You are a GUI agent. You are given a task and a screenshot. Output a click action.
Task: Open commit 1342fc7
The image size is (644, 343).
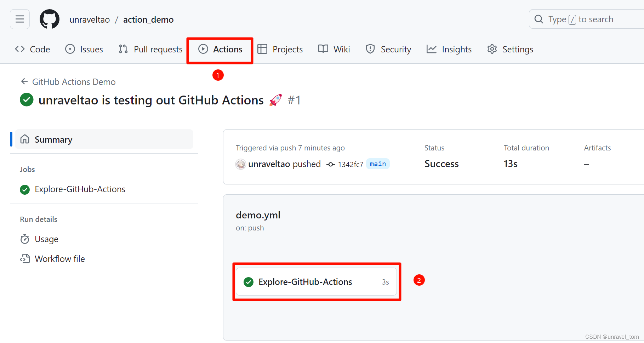click(x=351, y=164)
